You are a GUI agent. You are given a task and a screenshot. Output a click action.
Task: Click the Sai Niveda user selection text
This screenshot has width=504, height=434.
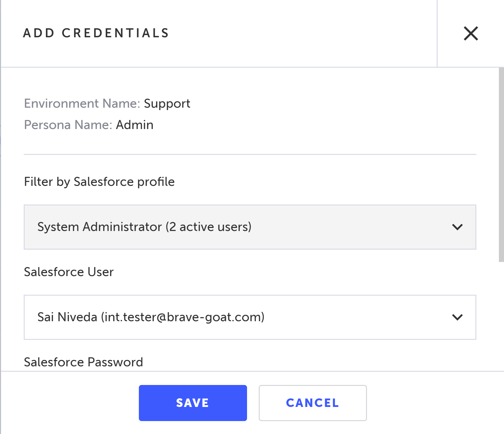point(68,317)
